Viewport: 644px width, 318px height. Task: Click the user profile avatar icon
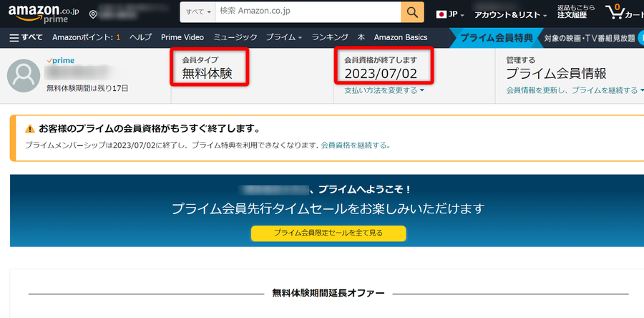pos(24,76)
